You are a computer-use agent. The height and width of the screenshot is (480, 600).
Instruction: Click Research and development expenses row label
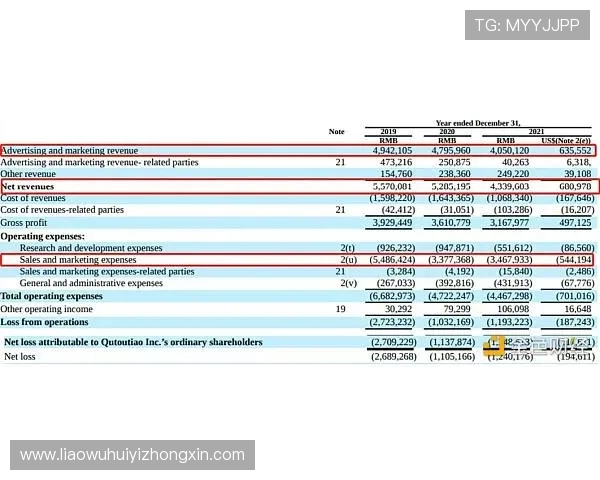[91, 247]
